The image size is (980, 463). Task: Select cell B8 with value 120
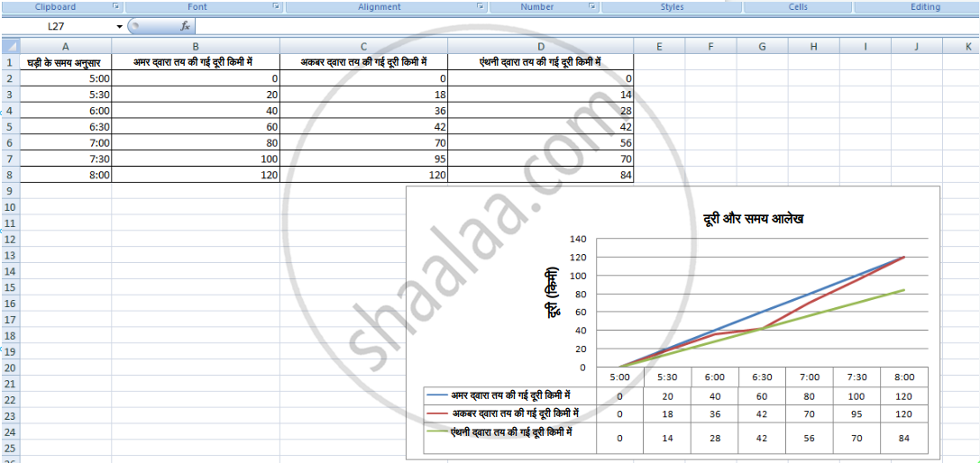point(196,175)
